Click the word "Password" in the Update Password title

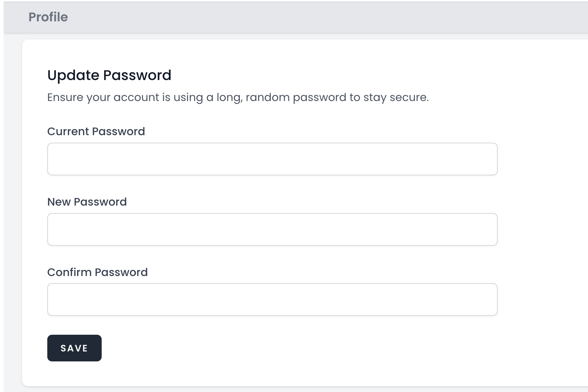point(137,75)
